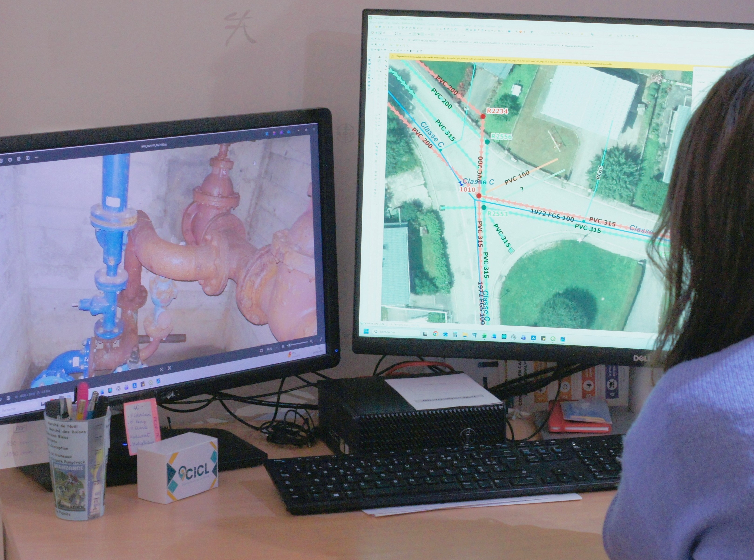The image size is (754, 560).
Task: Toggle fullscreen arrow in photo viewer corner
Action: pos(321,339)
